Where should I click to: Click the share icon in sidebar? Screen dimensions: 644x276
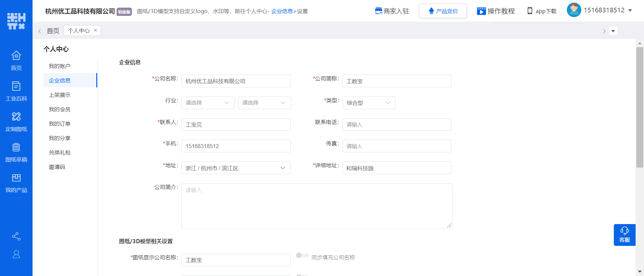[16, 236]
